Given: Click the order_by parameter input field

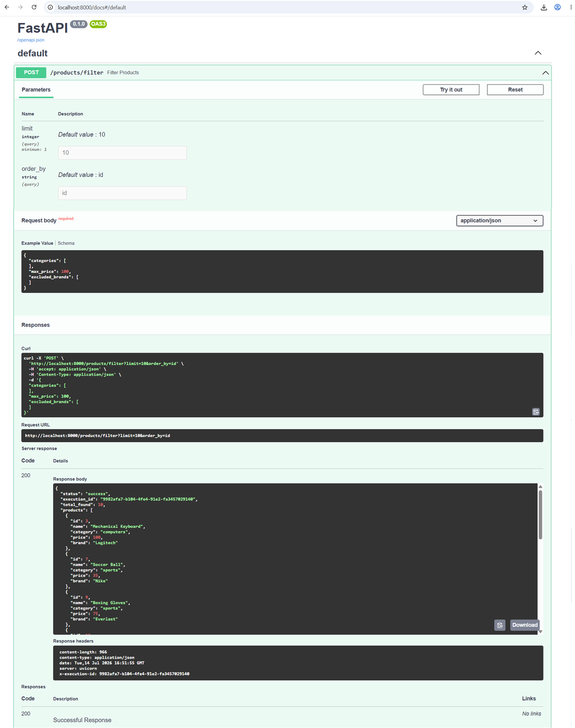Looking at the screenshot, I should pyautogui.click(x=122, y=193).
